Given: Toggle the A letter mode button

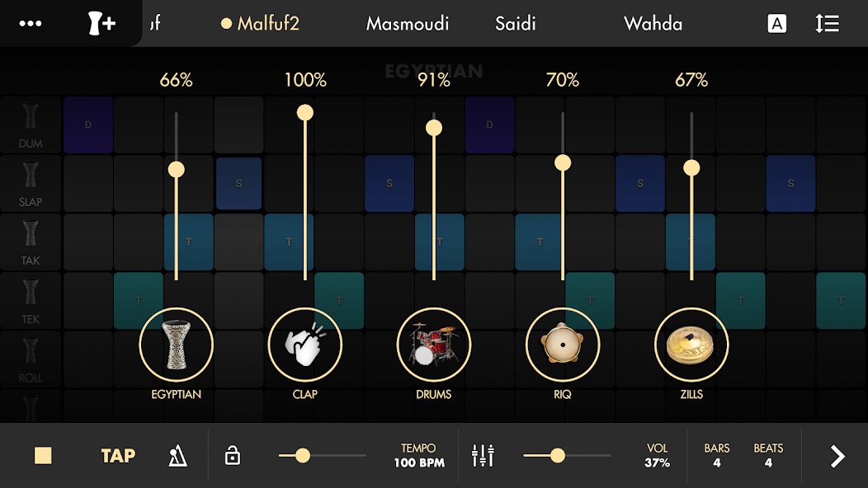Looking at the screenshot, I should point(776,24).
